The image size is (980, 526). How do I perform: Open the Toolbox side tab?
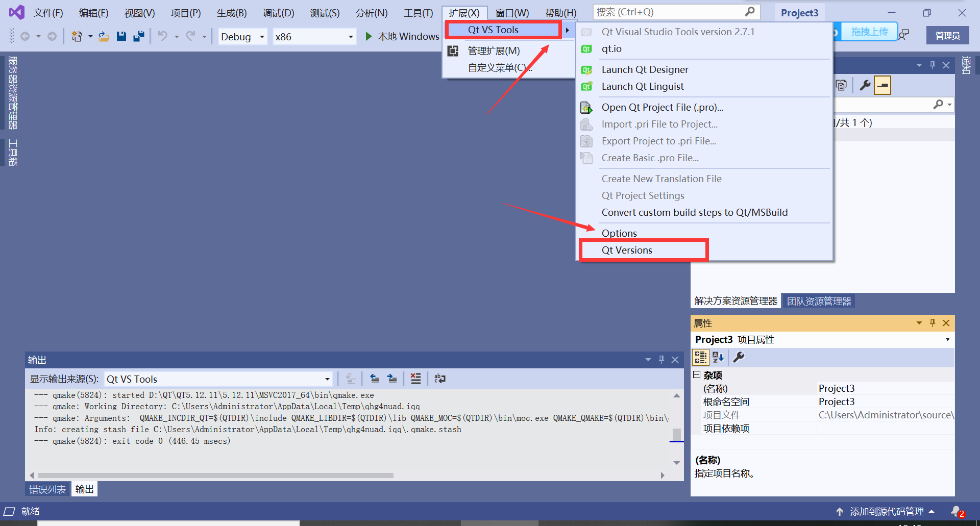coord(13,153)
